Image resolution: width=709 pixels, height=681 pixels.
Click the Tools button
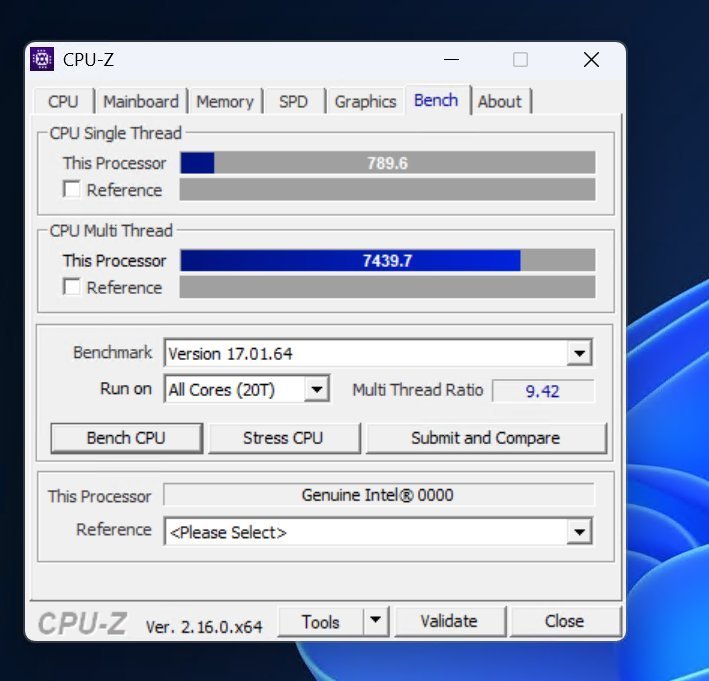pyautogui.click(x=320, y=622)
